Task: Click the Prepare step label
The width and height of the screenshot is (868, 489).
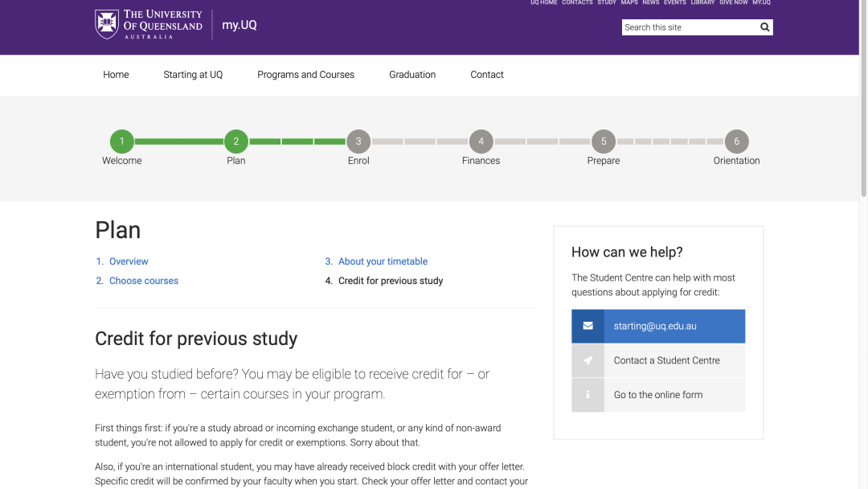Action: 604,161
